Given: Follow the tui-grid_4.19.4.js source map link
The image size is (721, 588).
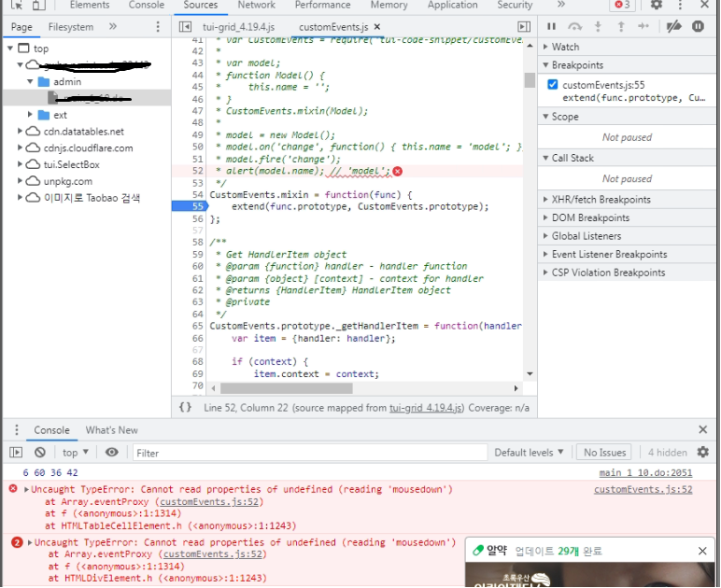Looking at the screenshot, I should (x=426, y=408).
